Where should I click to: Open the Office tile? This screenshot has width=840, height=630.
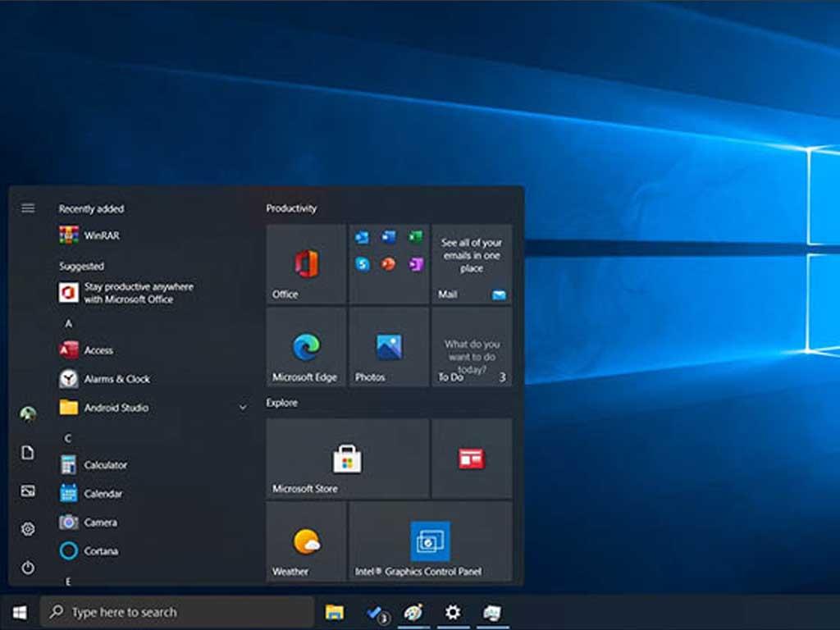click(307, 264)
